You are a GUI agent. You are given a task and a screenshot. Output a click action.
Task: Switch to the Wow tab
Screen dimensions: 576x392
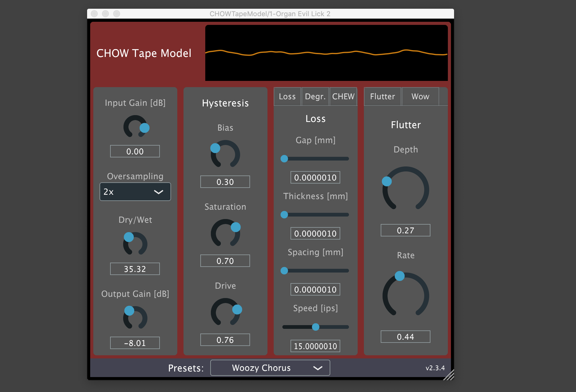(x=420, y=96)
